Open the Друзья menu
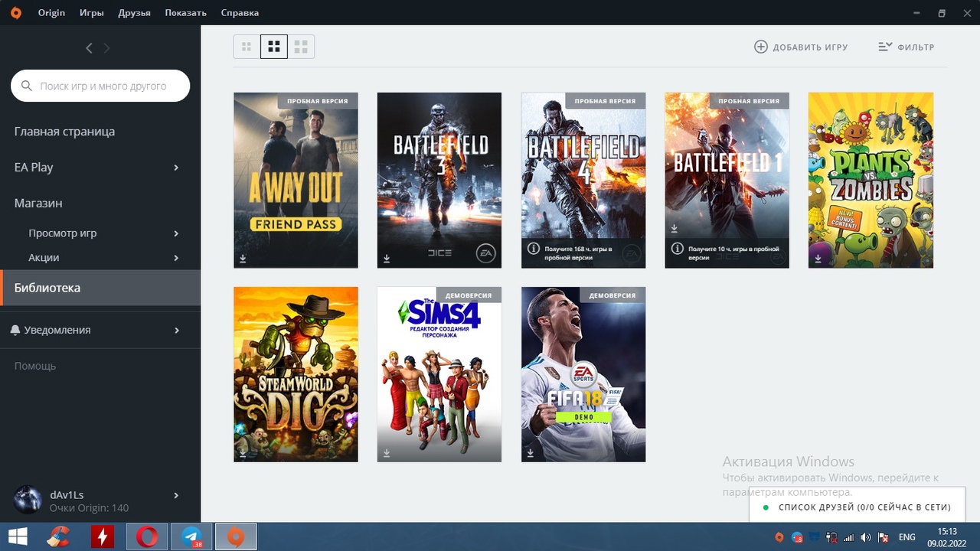The image size is (980, 551). (135, 13)
